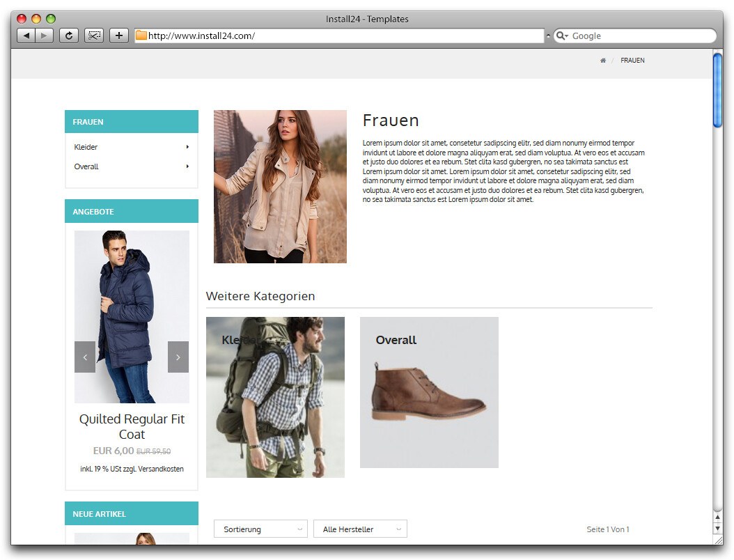Image resolution: width=734 pixels, height=560 pixels.
Task: Click the home icon in the breadcrumb
Action: (x=603, y=61)
